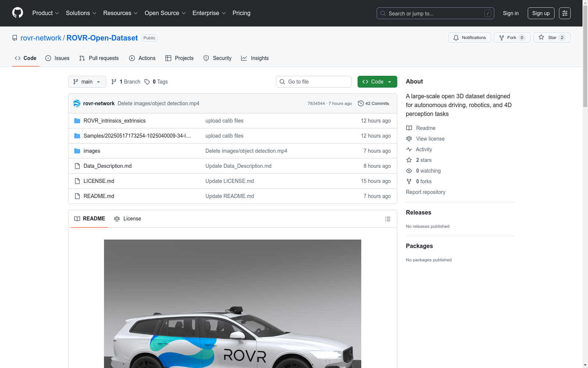Image resolution: width=588 pixels, height=368 pixels.
Task: View the 42 Commits history
Action: pyautogui.click(x=373, y=103)
